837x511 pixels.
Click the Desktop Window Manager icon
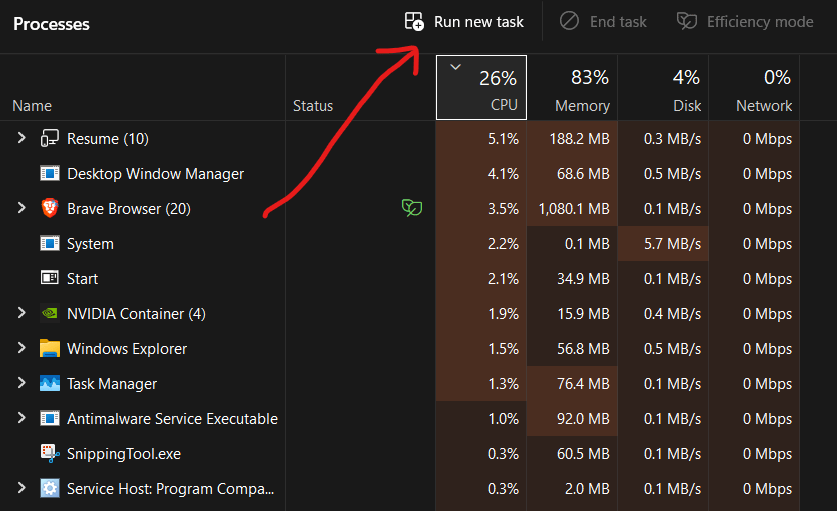pyautogui.click(x=50, y=174)
